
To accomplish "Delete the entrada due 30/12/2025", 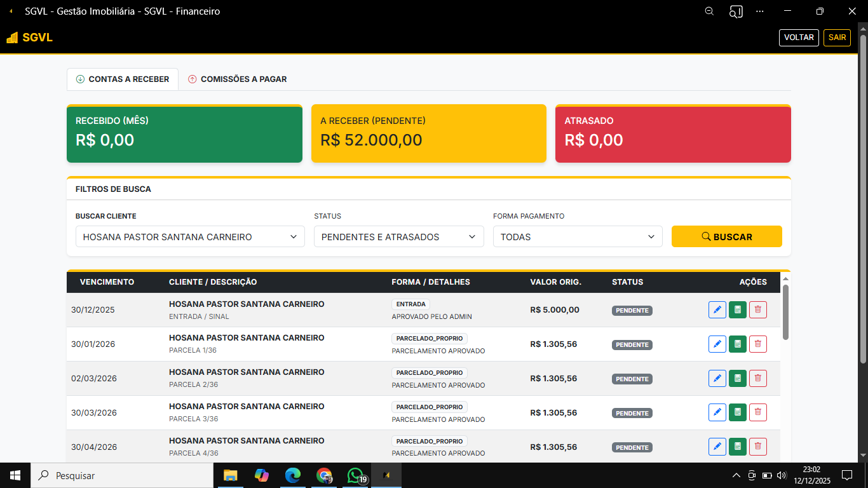I will pos(757,309).
